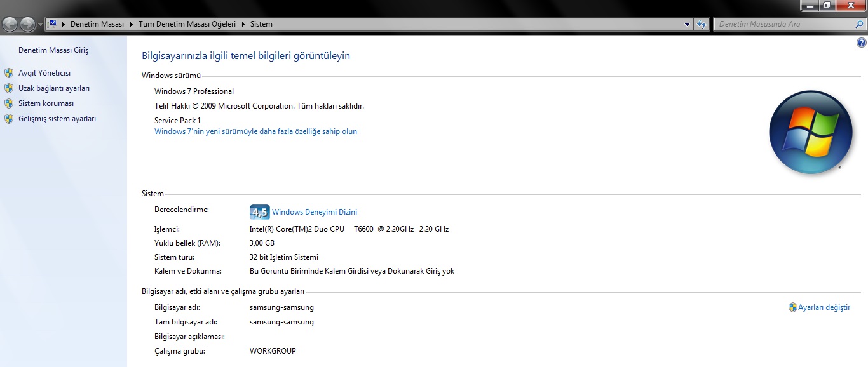
Task: Open Uzak bağlantı ayarları link
Action: (54, 88)
